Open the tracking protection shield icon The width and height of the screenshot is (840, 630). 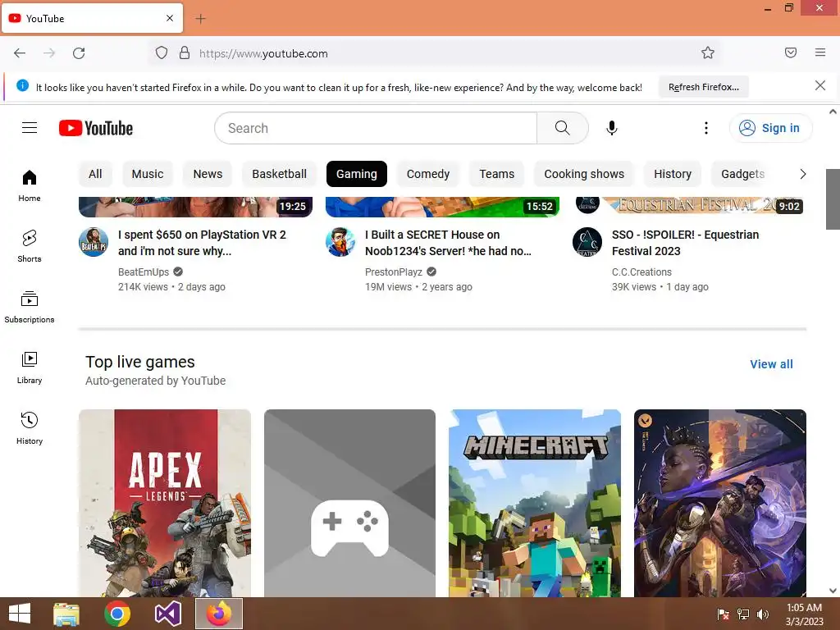coord(162,53)
